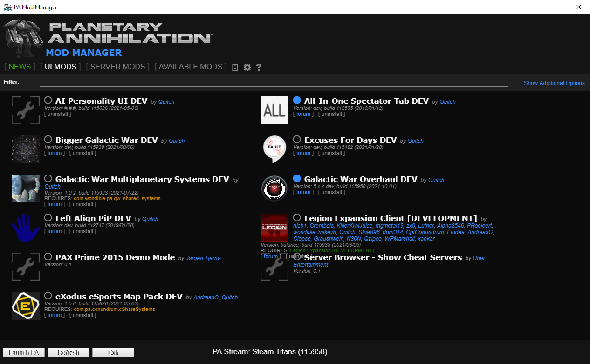Screen dimensions: 590x364
Task: Open forum link for All-In-One Spectator Tab
Action: point(303,114)
